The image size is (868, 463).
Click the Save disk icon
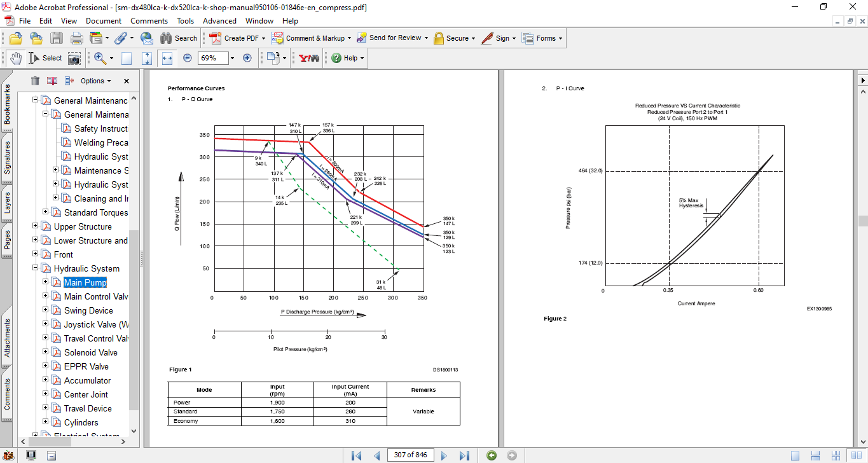tap(57, 38)
